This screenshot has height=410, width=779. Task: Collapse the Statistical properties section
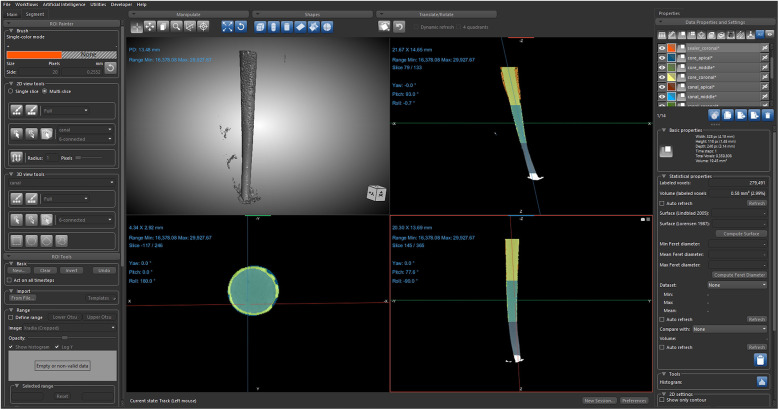click(664, 176)
